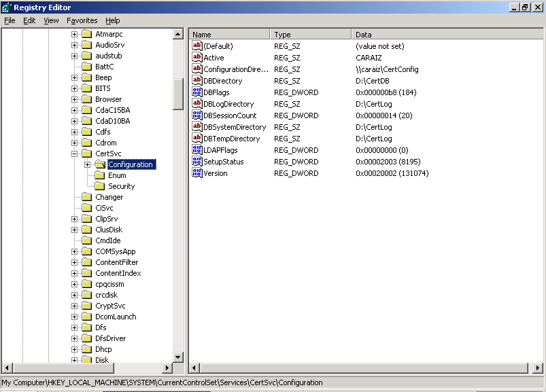Open the Favorites menu
546x392 pixels.
click(82, 20)
